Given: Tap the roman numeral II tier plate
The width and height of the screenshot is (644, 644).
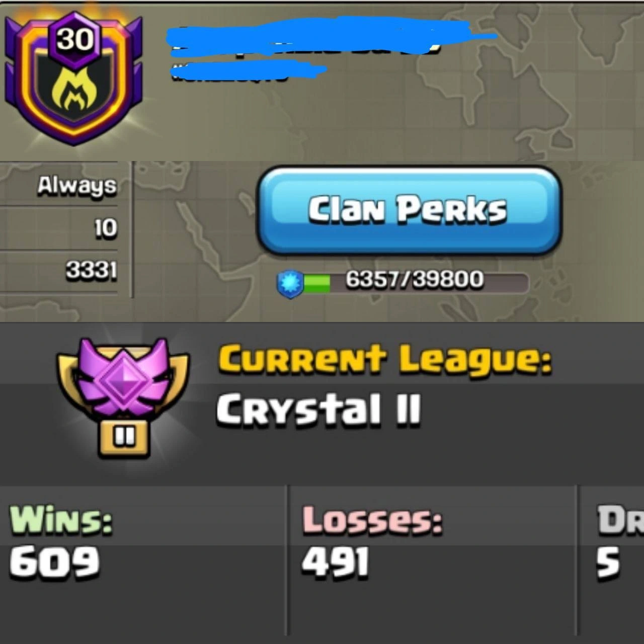Looking at the screenshot, I should pos(124,439).
